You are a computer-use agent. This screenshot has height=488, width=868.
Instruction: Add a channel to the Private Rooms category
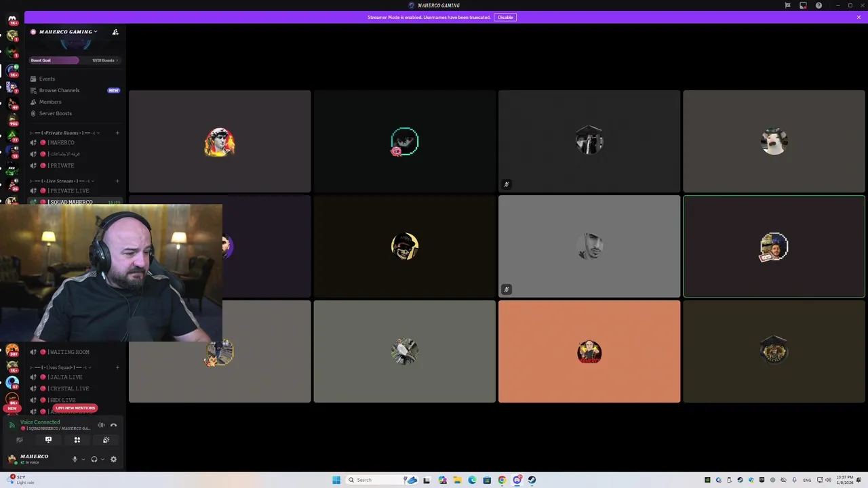117,133
